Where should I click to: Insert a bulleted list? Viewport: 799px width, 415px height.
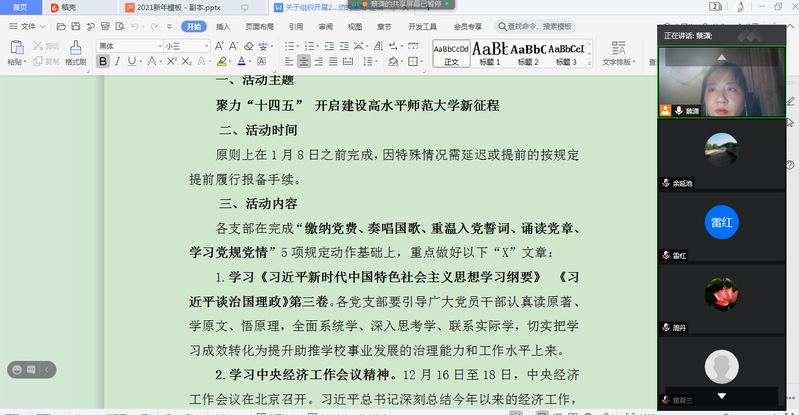290,46
